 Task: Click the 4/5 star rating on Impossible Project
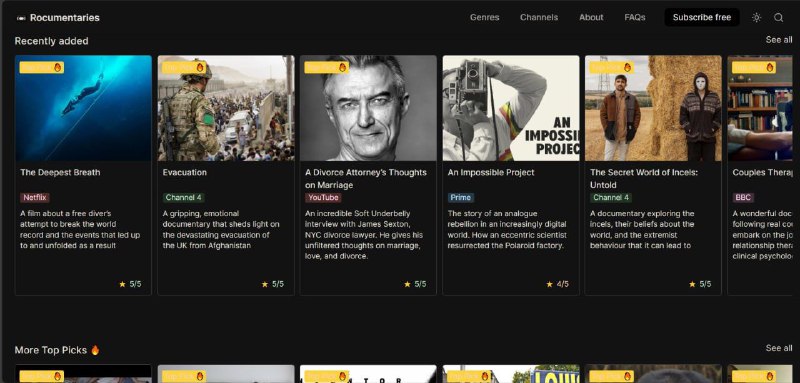point(557,284)
